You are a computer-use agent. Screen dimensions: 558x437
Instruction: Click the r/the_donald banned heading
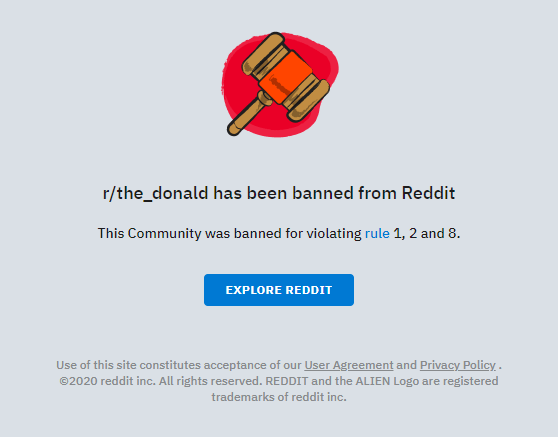(279, 193)
